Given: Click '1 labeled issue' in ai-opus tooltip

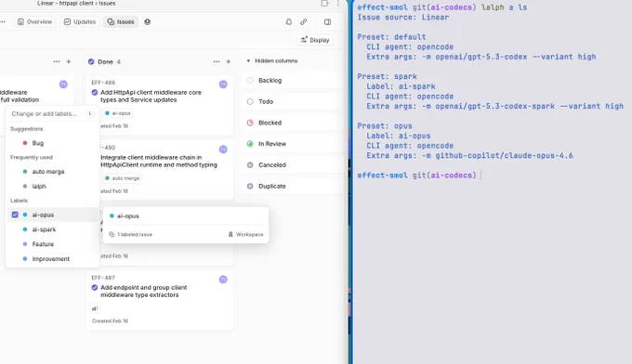Looking at the screenshot, I should [x=131, y=234].
